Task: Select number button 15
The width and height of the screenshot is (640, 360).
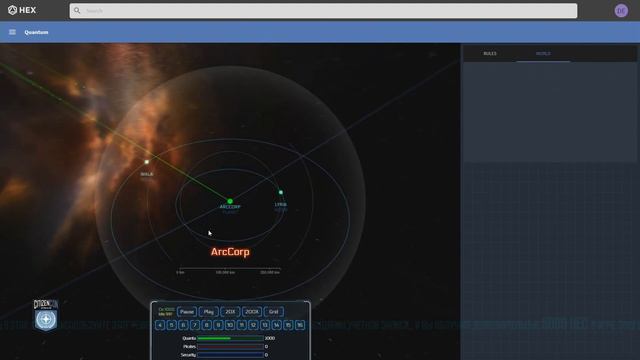Action: click(x=288, y=325)
